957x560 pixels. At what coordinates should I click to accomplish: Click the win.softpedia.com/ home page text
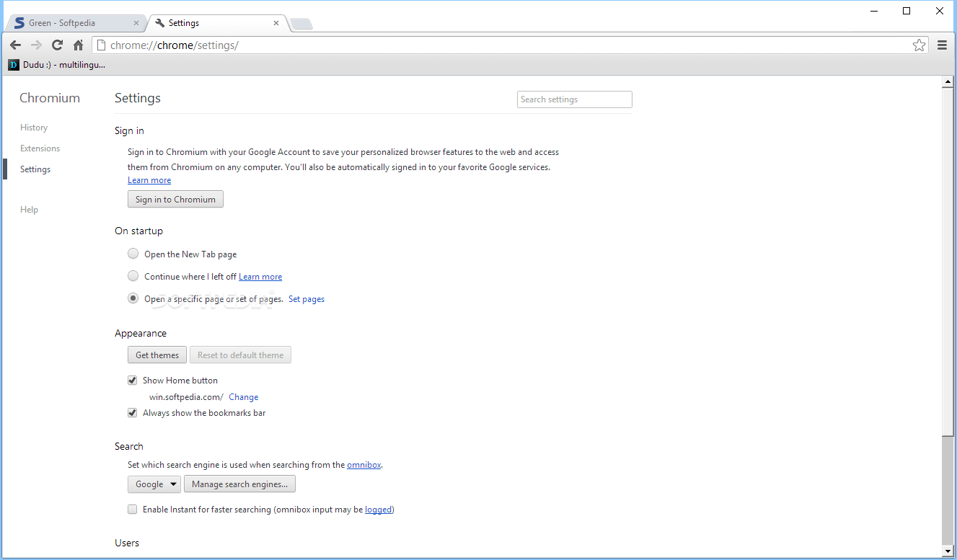pyautogui.click(x=186, y=397)
